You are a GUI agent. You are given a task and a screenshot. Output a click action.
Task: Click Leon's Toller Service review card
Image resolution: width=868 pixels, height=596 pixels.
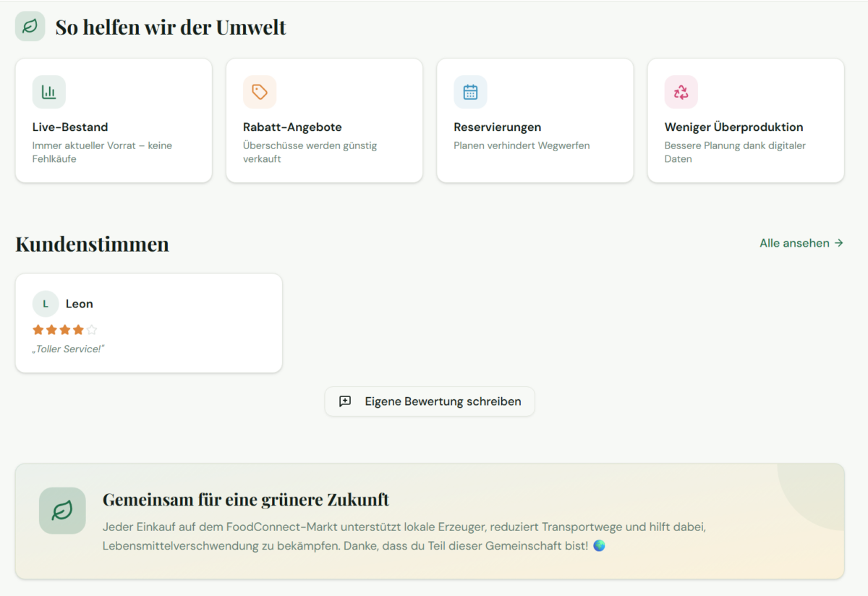tap(149, 323)
